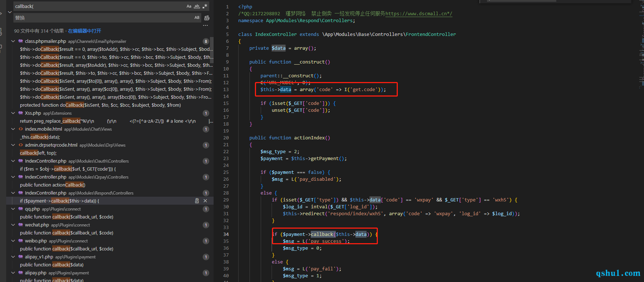The height and width of the screenshot is (282, 644).
Task: Open results in editor via 在编辑器中打开 link
Action: [84, 31]
